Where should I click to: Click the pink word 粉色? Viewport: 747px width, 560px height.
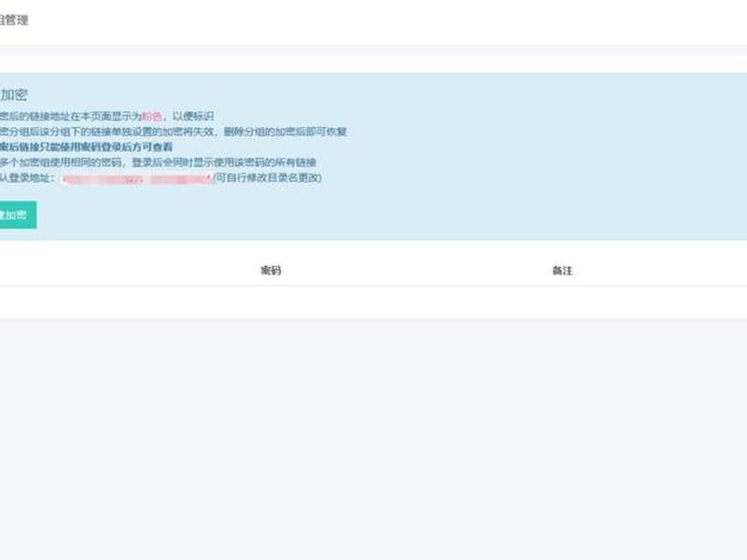pyautogui.click(x=152, y=116)
